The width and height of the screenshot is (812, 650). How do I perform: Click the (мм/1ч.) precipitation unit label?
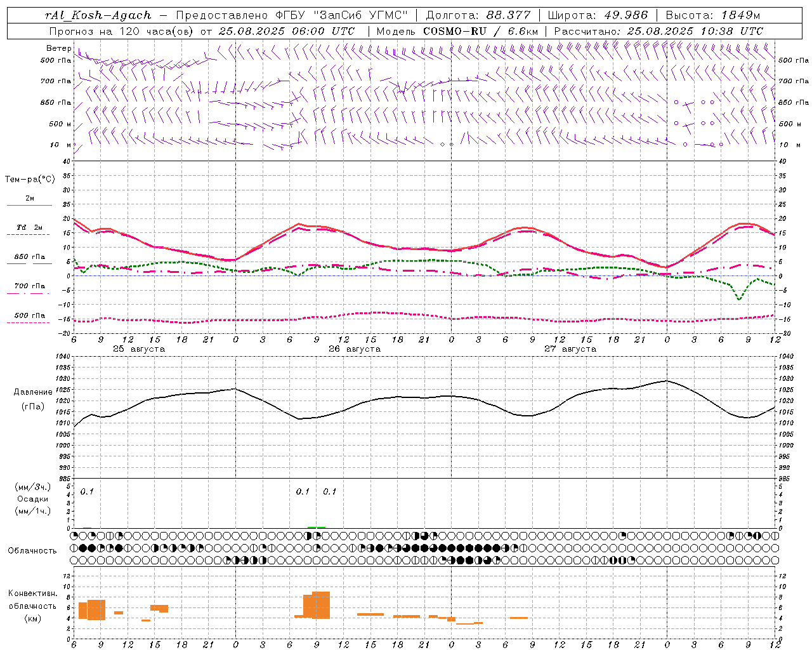click(x=33, y=511)
